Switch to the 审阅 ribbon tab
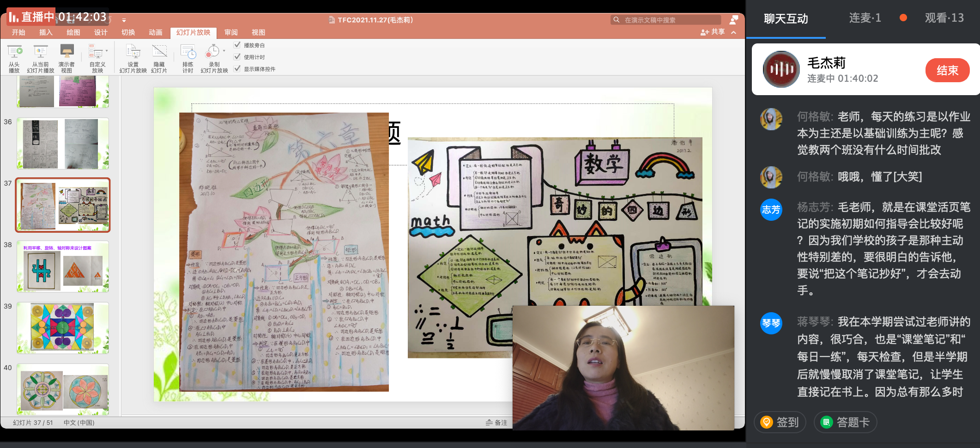Image resolution: width=980 pixels, height=448 pixels. pos(231,32)
